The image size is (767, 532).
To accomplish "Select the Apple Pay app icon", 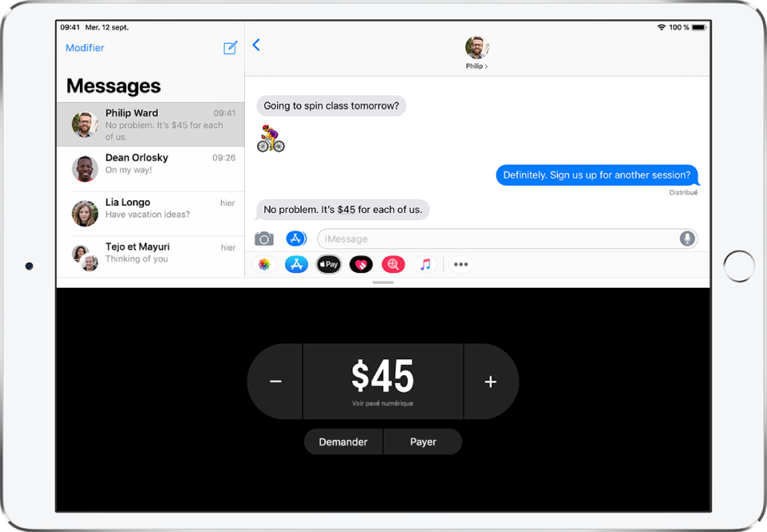I will (x=329, y=265).
